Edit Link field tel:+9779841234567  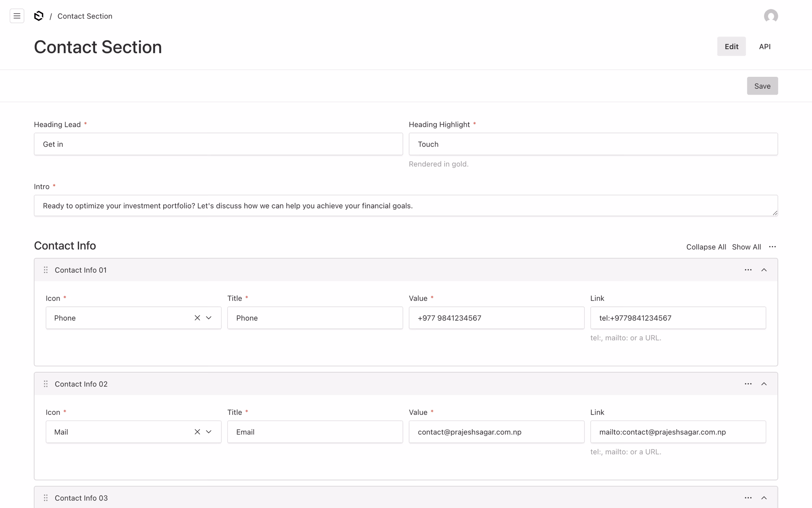pyautogui.click(x=678, y=318)
